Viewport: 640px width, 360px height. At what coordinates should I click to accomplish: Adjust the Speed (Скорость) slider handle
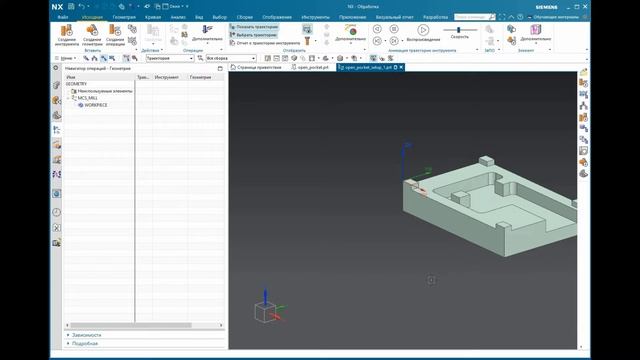click(x=459, y=30)
